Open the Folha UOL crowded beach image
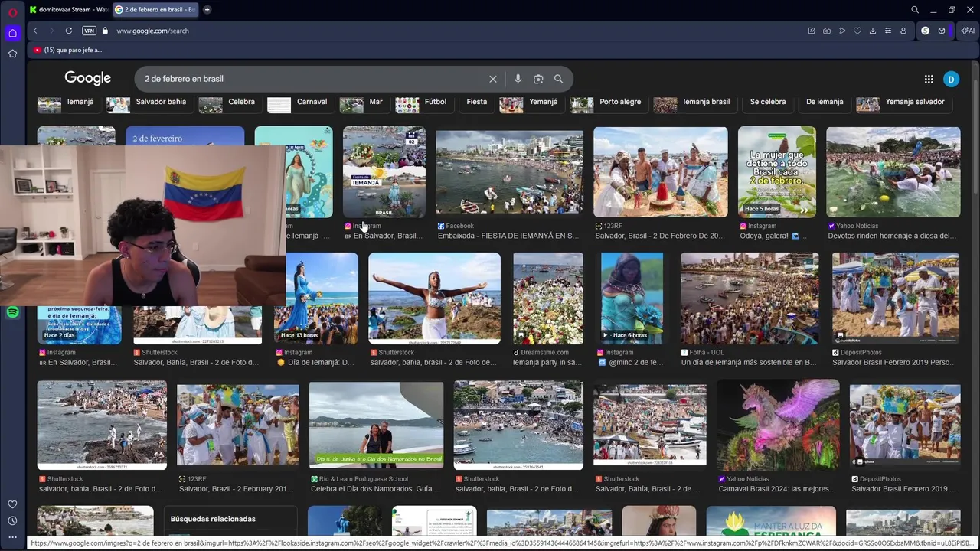The width and height of the screenshot is (980, 551). pyautogui.click(x=749, y=298)
